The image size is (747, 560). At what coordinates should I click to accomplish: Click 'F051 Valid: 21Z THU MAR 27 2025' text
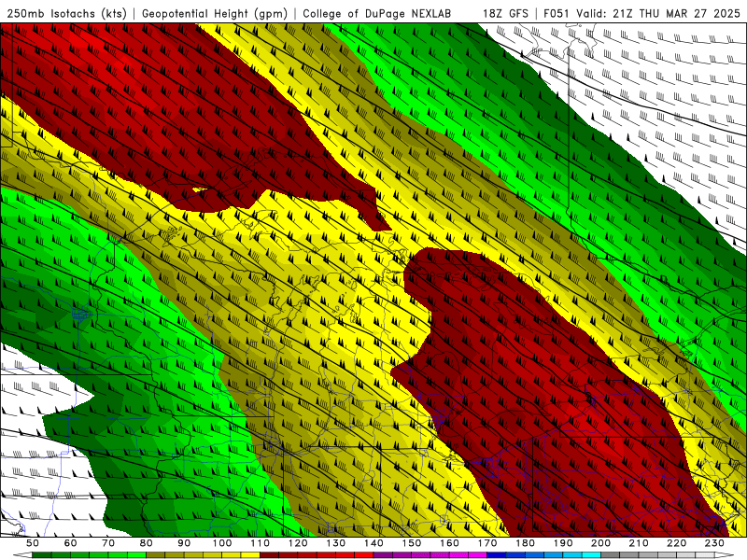click(x=641, y=13)
